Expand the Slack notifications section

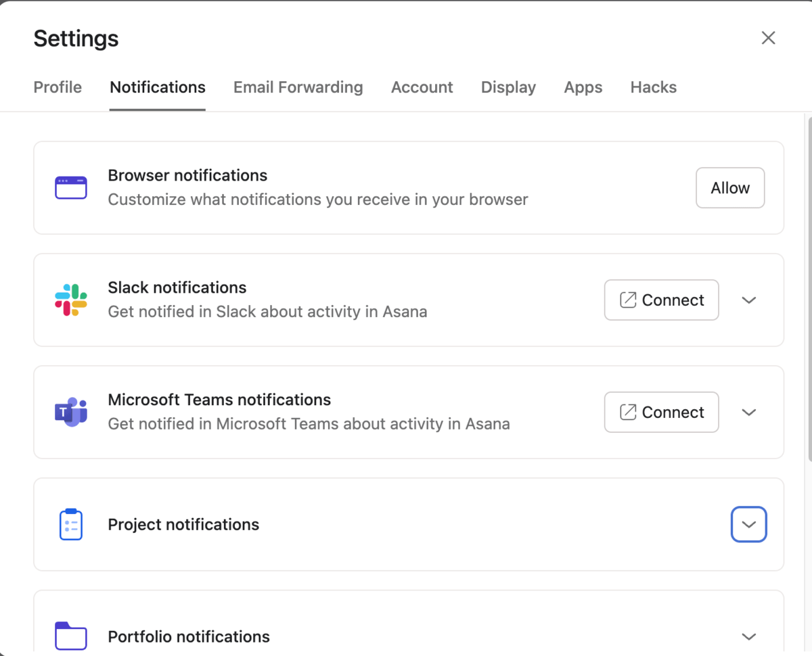pos(749,300)
